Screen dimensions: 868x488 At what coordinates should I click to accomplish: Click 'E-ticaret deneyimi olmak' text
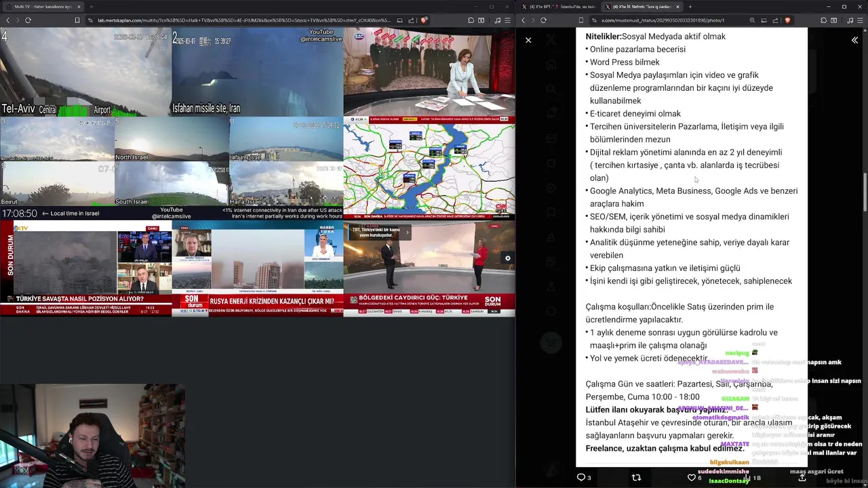(635, 113)
